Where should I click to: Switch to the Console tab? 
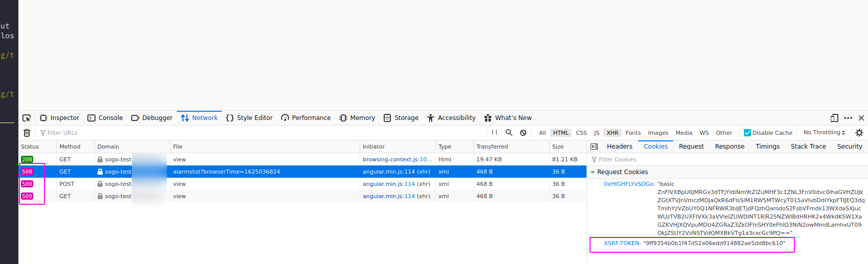[x=105, y=118]
